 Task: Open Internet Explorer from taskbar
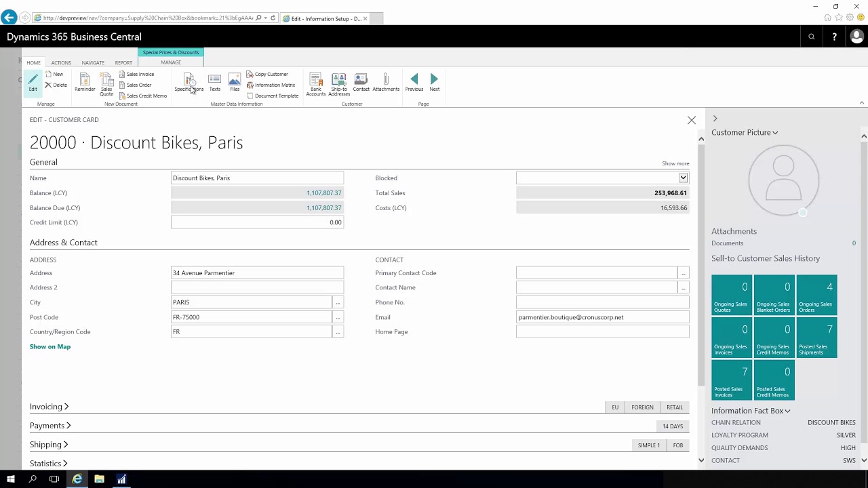coord(77,479)
